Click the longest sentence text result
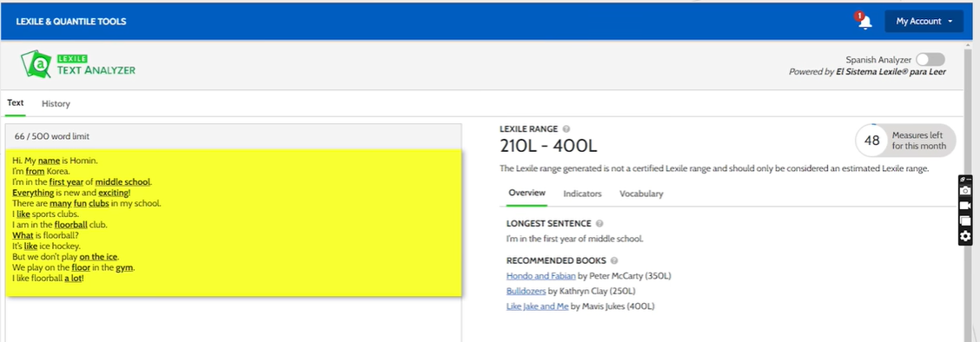The image size is (980, 342). tap(574, 239)
